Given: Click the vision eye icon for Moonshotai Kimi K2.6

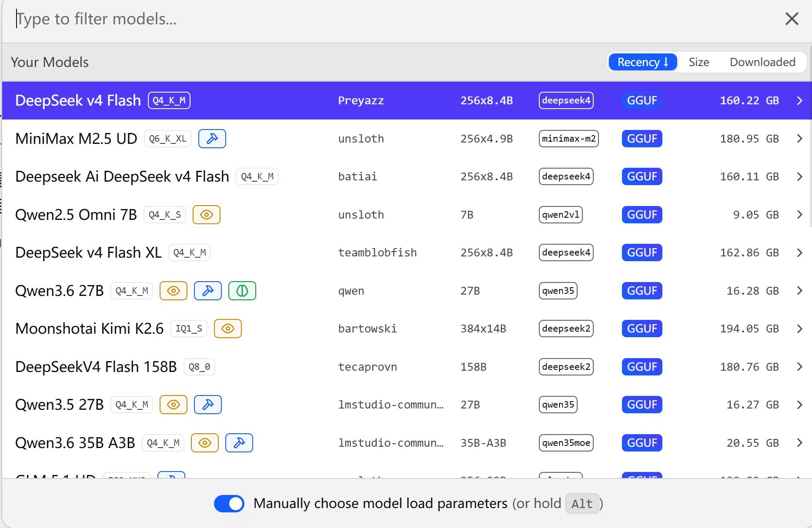Looking at the screenshot, I should coord(228,329).
